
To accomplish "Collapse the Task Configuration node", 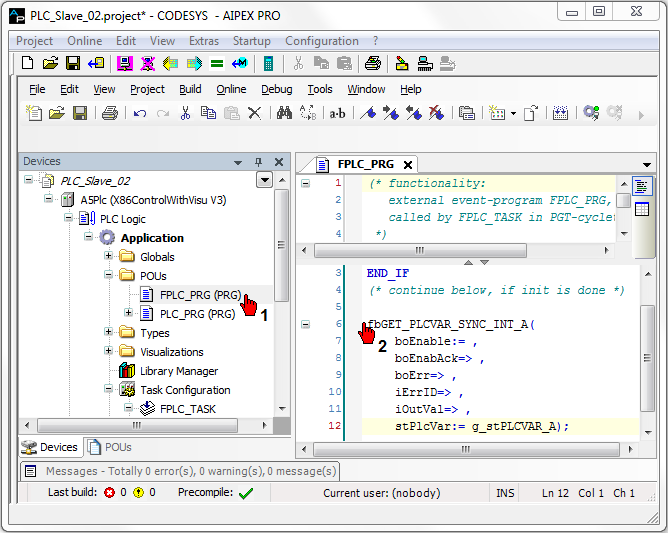I will pyautogui.click(x=108, y=388).
